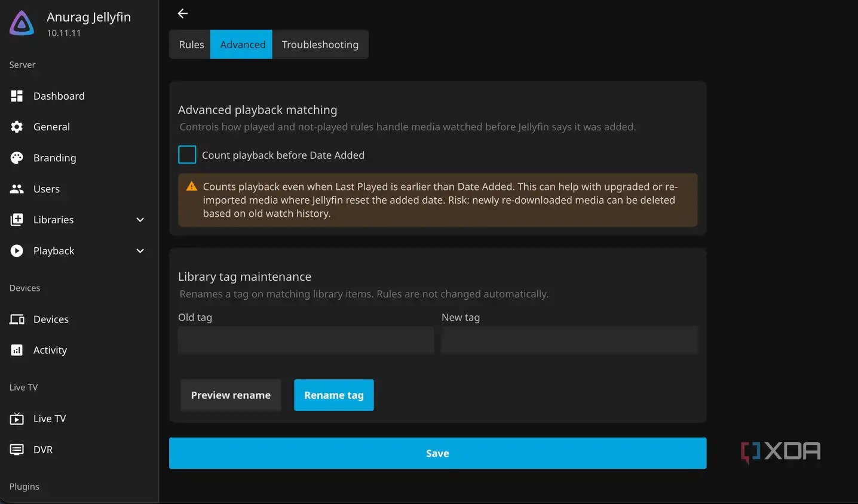Click the General gear icon

point(17,127)
